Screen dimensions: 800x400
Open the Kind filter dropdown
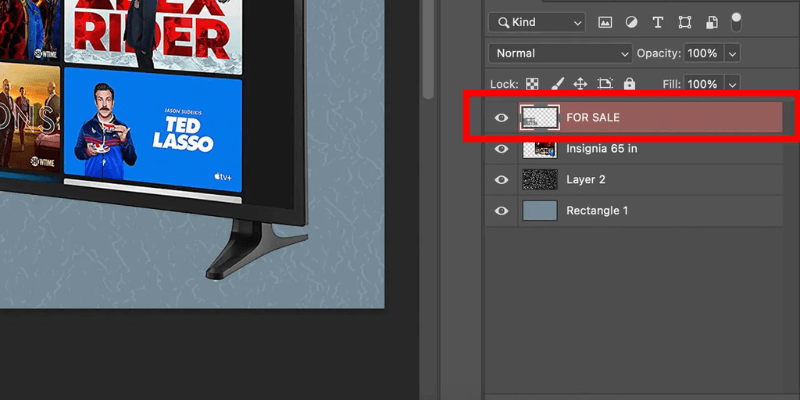[x=537, y=22]
